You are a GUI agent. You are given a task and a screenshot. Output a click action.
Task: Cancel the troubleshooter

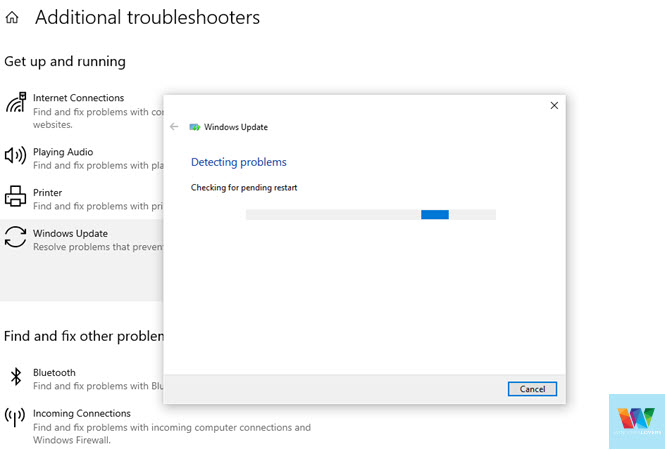532,389
